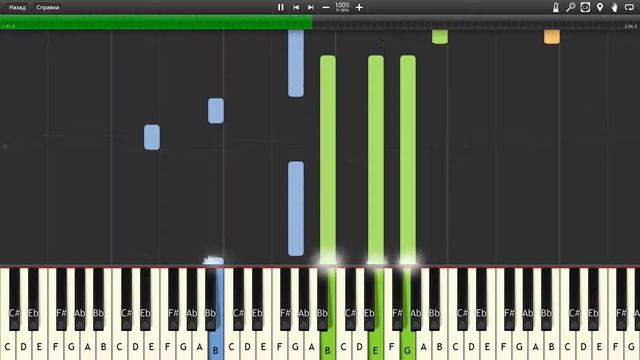Click the long green note above the B key
Screen dimensions: 640x360
[328, 160]
